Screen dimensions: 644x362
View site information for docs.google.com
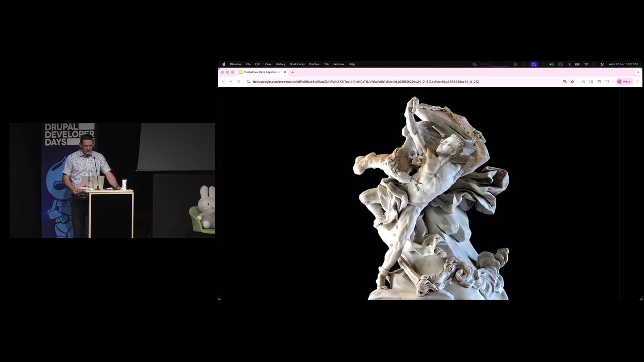point(248,82)
